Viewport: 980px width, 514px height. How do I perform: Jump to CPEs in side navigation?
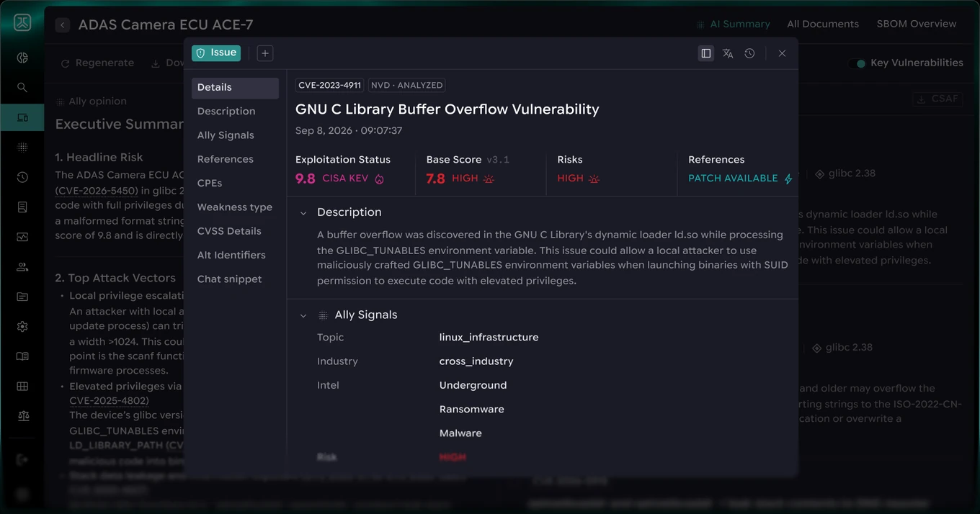tap(210, 184)
